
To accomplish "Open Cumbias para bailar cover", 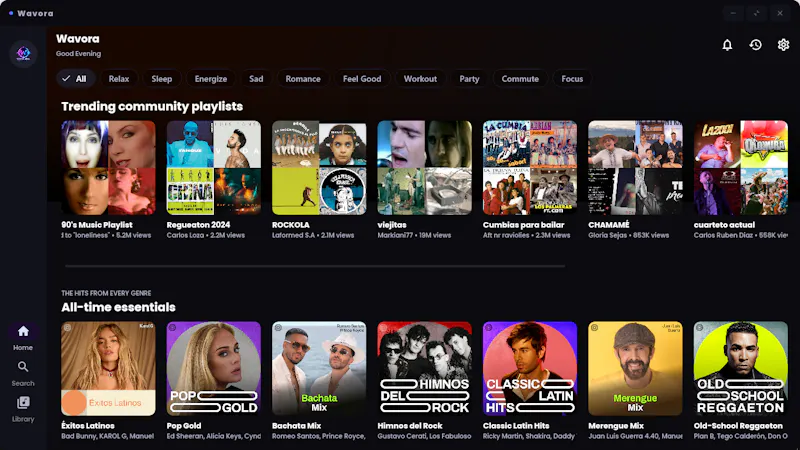I will 530,167.
